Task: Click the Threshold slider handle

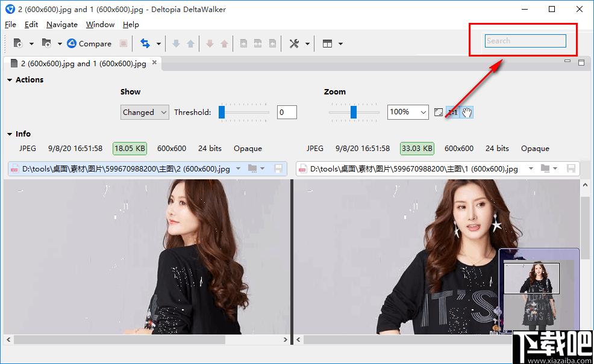Action: (x=222, y=113)
